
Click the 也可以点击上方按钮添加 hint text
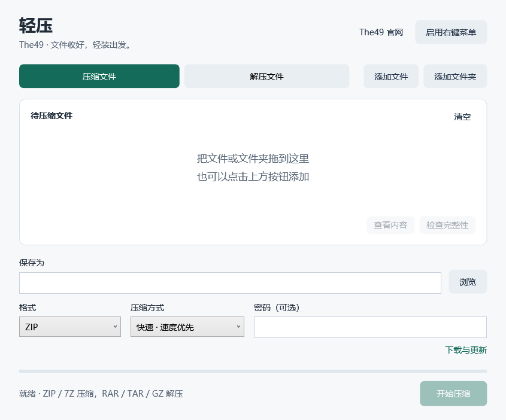pyautogui.click(x=253, y=176)
